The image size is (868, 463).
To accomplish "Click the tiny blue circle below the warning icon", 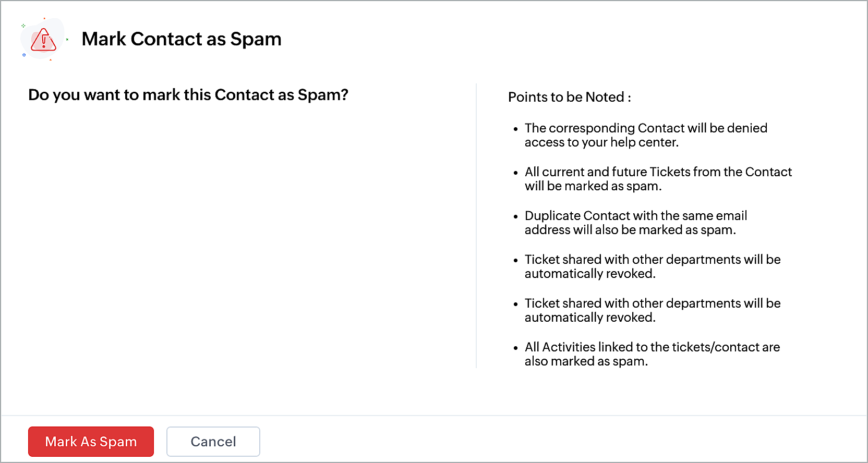I will pyautogui.click(x=24, y=55).
